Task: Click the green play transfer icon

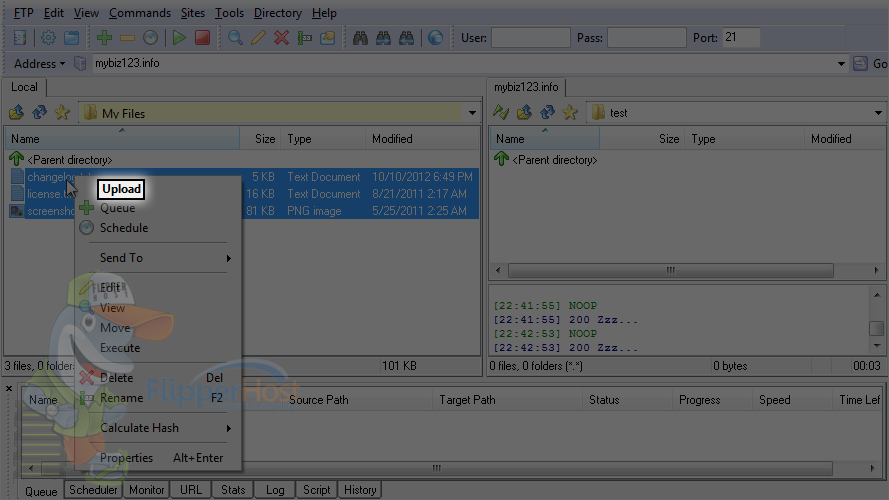Action: [179, 38]
